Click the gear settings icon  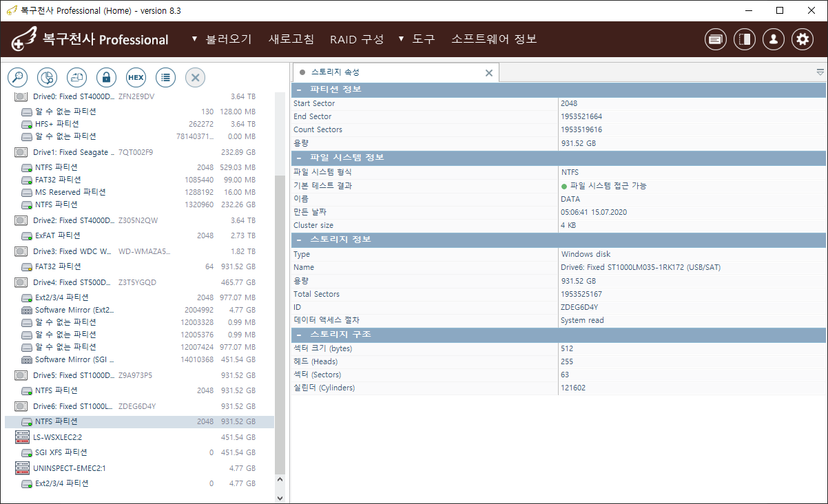click(803, 39)
